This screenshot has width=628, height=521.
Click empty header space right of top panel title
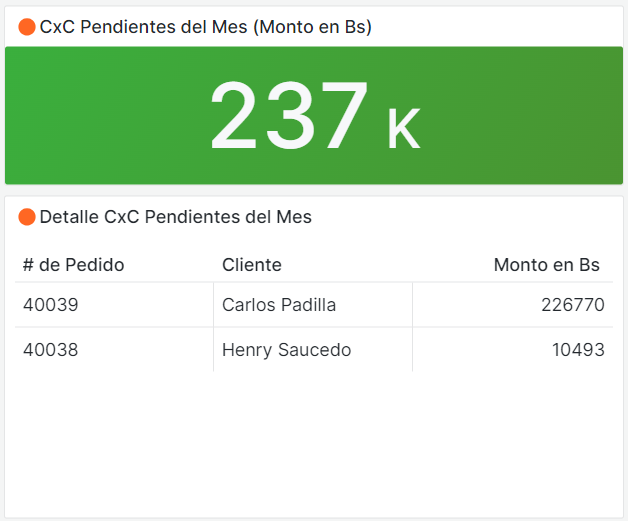tap(500, 28)
